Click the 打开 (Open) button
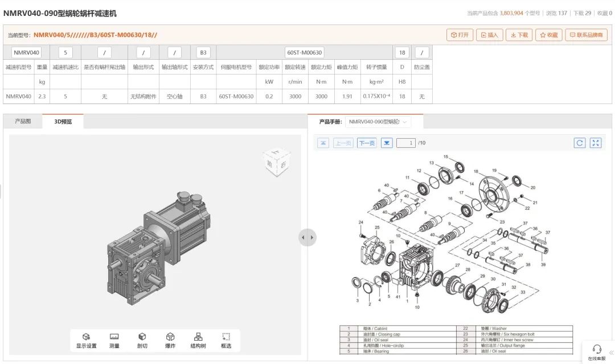The image size is (615, 364). pyautogui.click(x=460, y=35)
